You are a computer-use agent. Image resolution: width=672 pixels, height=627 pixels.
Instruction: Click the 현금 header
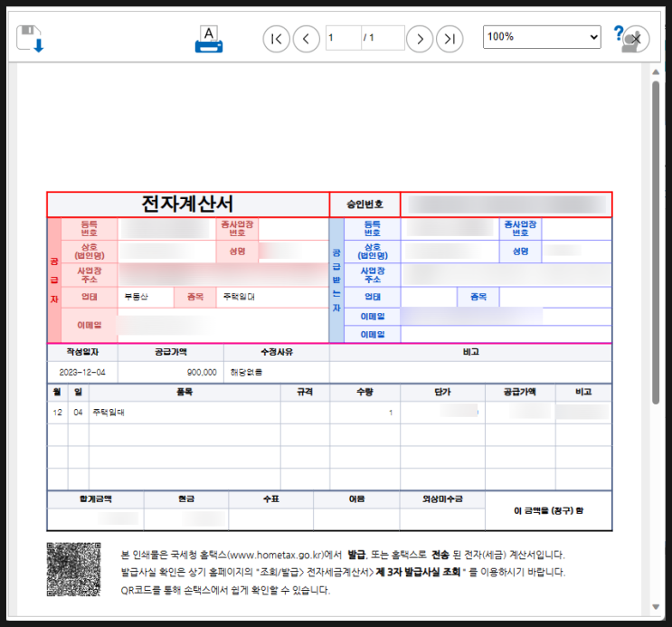click(186, 499)
